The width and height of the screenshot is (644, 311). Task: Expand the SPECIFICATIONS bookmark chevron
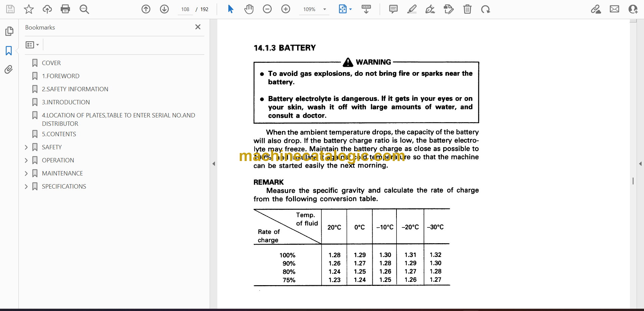(26, 187)
